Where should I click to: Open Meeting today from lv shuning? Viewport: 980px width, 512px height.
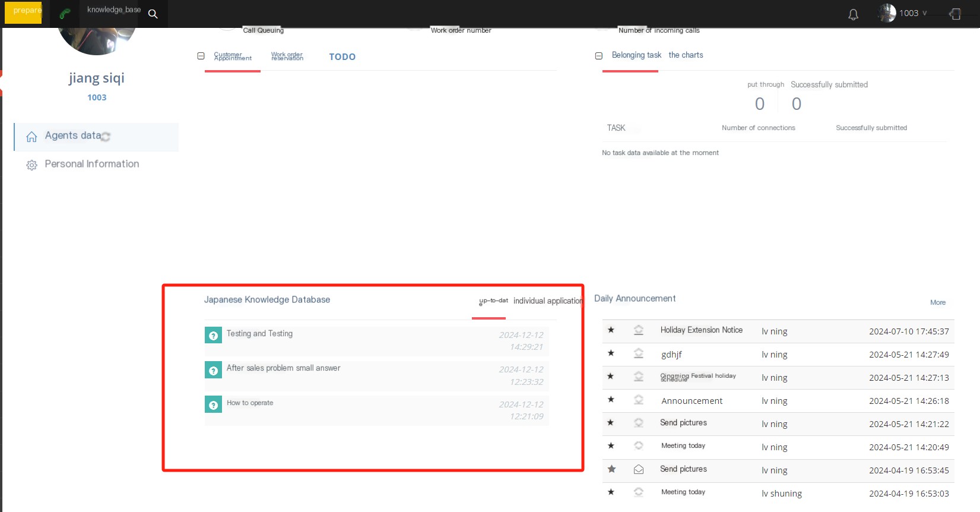[683, 492]
